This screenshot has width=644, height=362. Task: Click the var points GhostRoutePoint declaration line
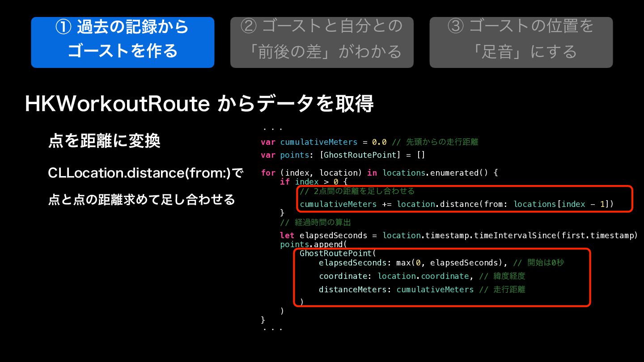[x=343, y=155]
